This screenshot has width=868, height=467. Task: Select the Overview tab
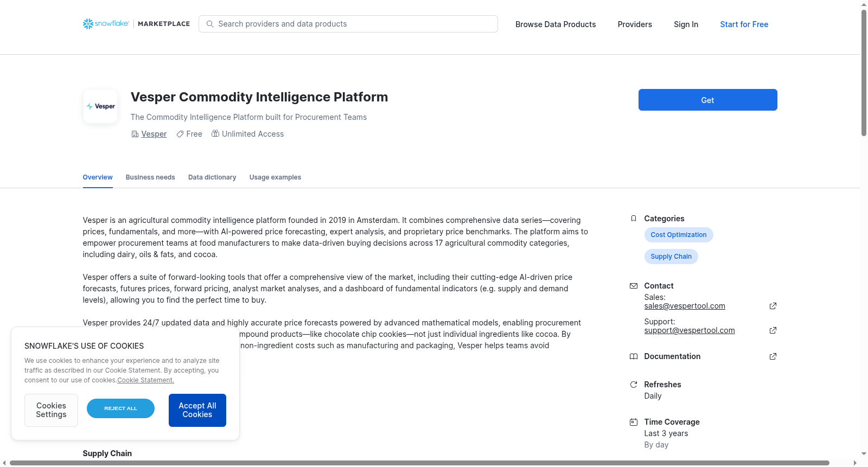[98, 177]
